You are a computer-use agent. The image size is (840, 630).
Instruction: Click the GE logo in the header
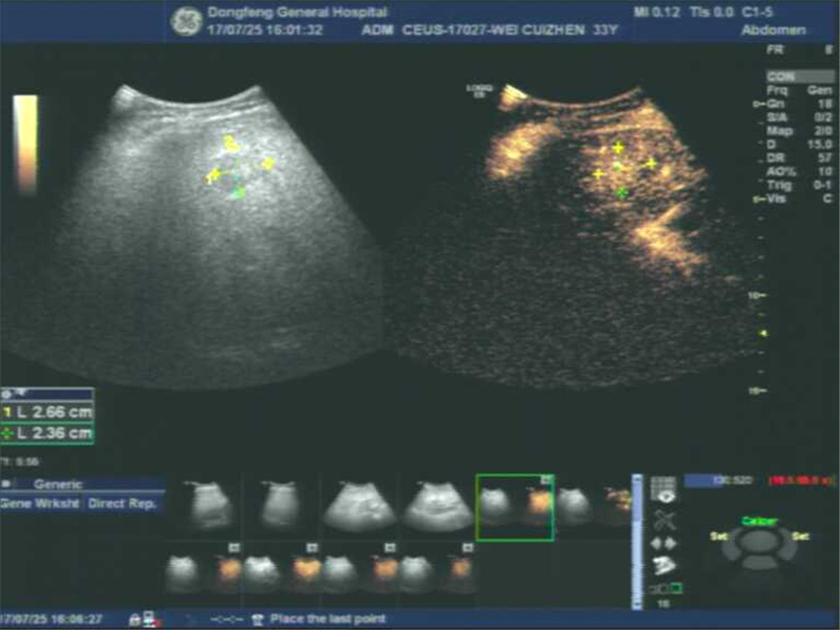click(186, 22)
